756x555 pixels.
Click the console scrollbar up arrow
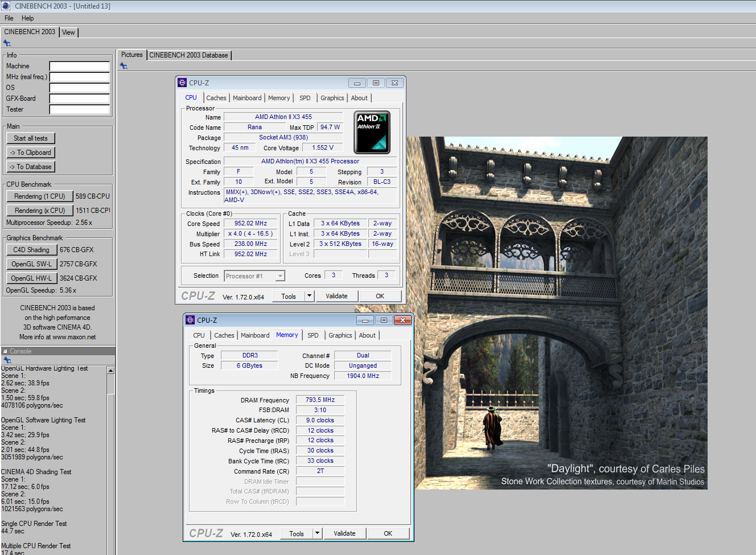coord(110,371)
